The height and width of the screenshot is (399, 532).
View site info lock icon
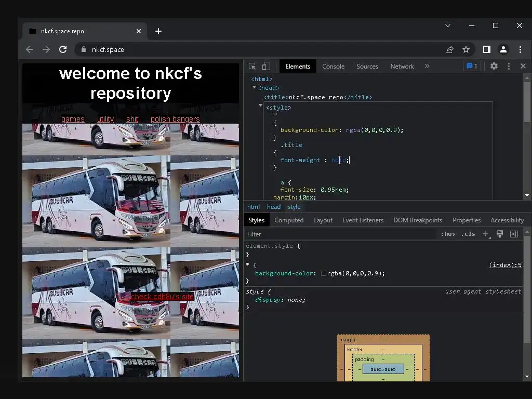(x=84, y=49)
